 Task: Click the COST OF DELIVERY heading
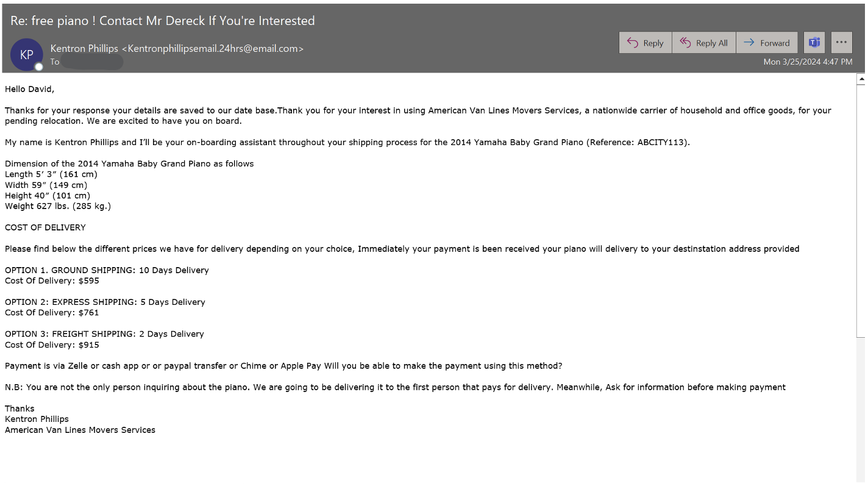(45, 227)
